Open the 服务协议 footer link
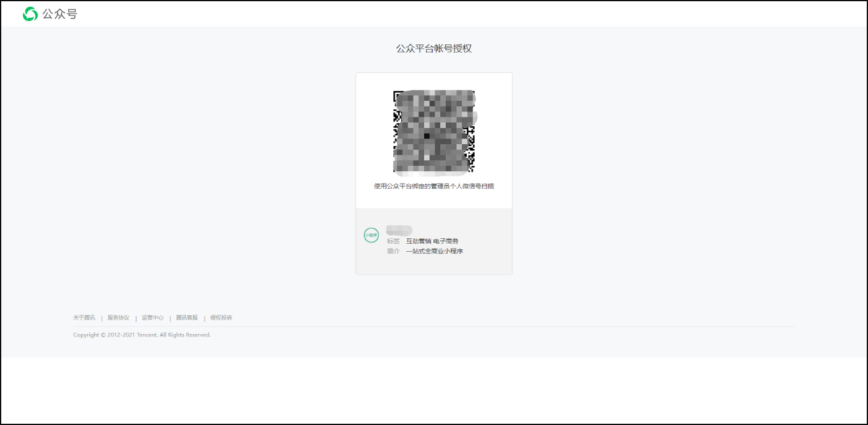868x425 pixels. click(x=118, y=318)
